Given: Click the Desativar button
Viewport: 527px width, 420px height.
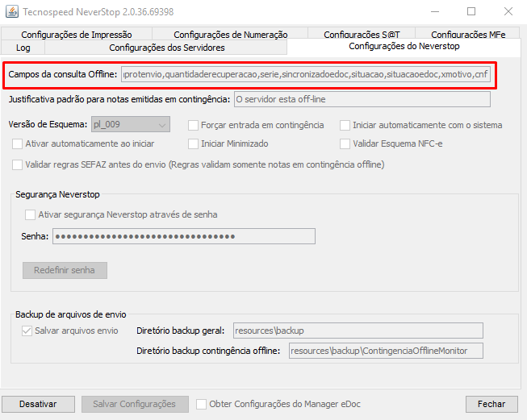Looking at the screenshot, I should (x=38, y=404).
